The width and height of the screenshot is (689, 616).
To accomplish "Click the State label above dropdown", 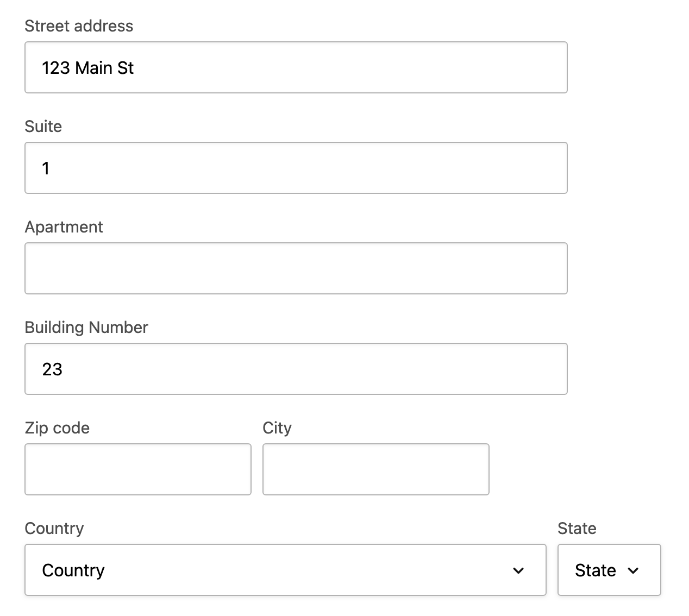I will pyautogui.click(x=577, y=529).
